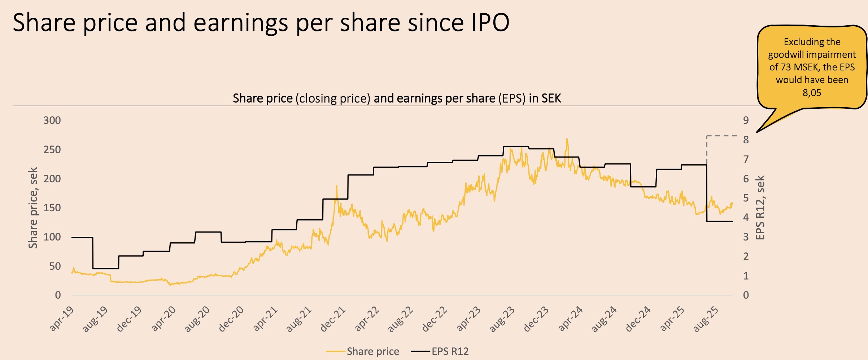The width and height of the screenshot is (868, 360).
Task: Click the 0 tick on the left axis
Action: point(58,295)
